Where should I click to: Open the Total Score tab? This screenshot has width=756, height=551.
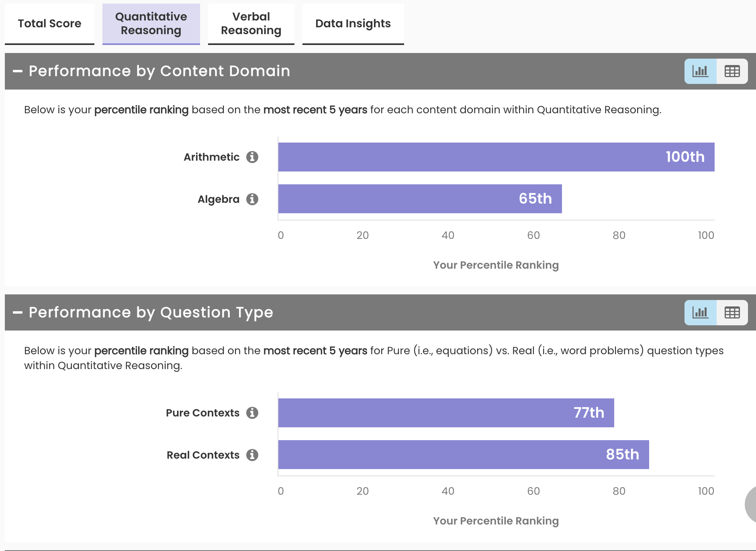(x=49, y=24)
